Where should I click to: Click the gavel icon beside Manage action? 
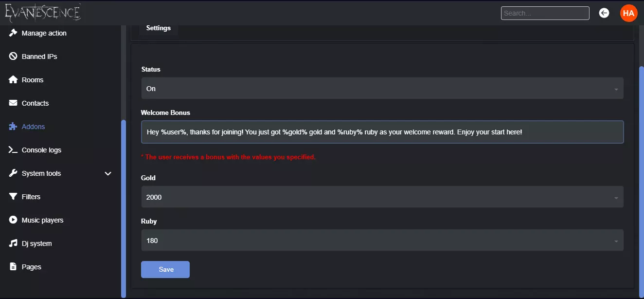coord(13,33)
